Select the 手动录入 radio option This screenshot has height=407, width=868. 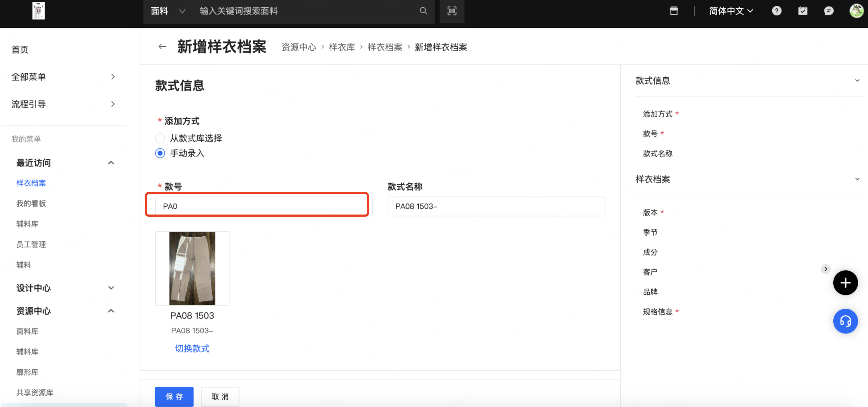pos(160,153)
